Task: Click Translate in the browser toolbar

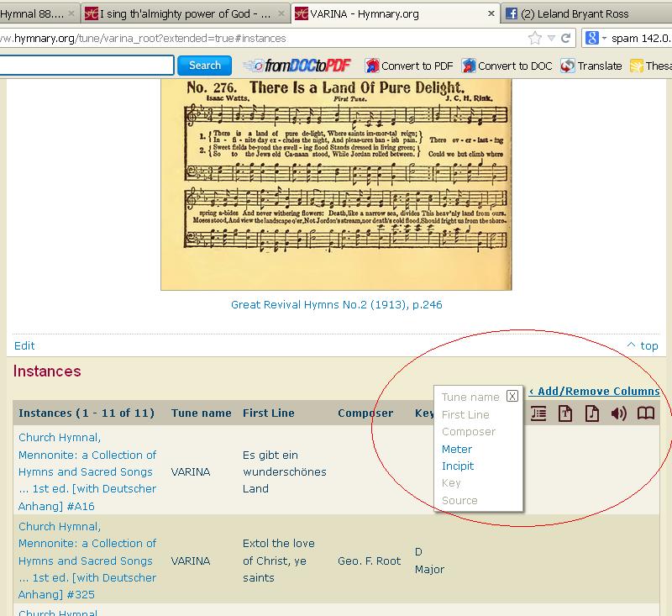Action: pyautogui.click(x=591, y=66)
